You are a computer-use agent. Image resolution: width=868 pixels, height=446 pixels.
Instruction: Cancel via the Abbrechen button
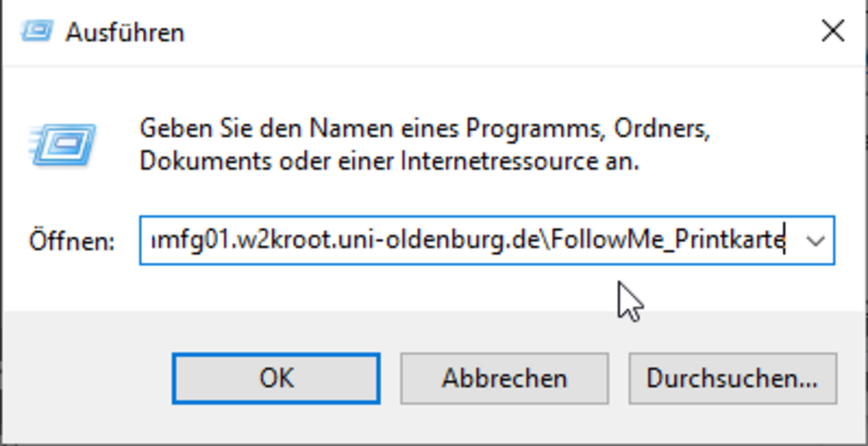tap(504, 378)
